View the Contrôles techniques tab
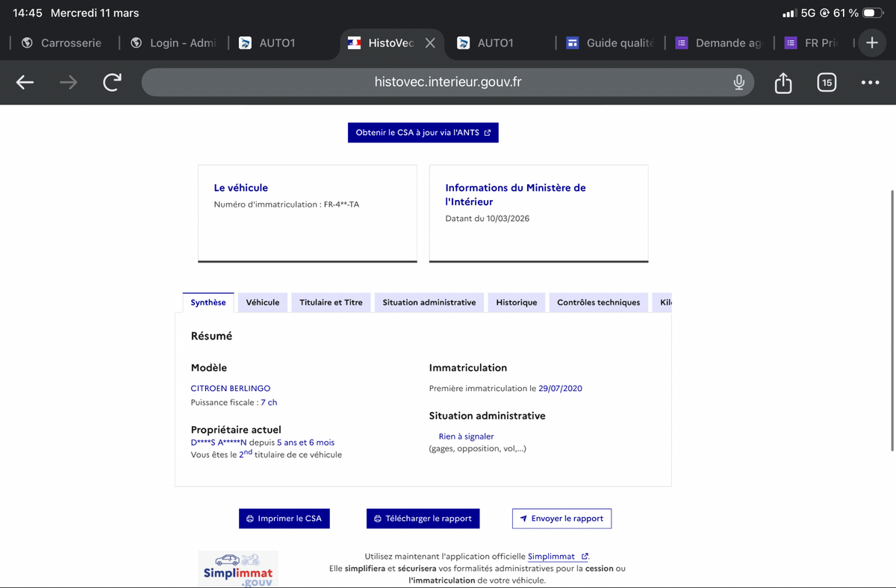This screenshot has height=588, width=896. tap(598, 302)
